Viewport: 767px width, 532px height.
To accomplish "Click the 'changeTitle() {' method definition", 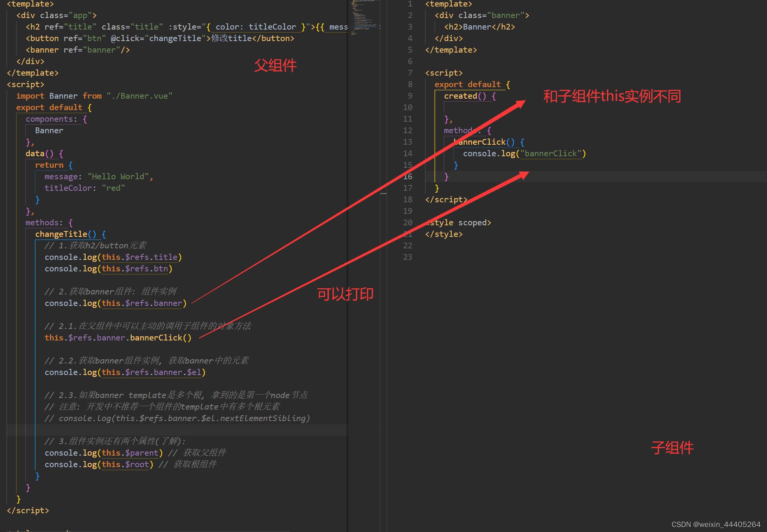I will coord(71,234).
